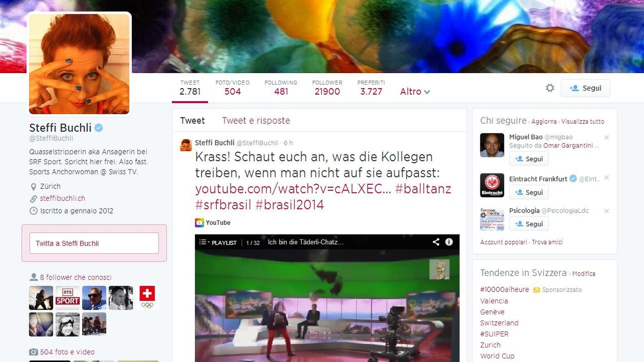
Task: Click the video info icon
Action: pyautogui.click(x=449, y=242)
